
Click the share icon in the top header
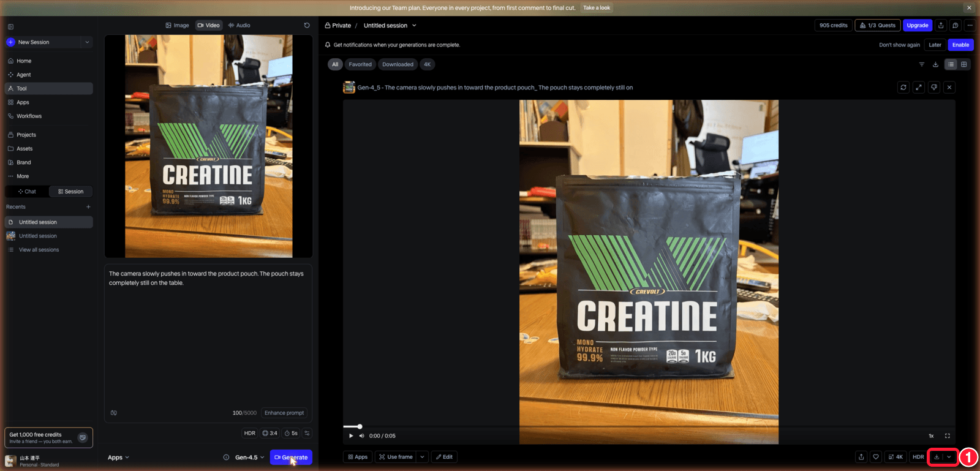[x=941, y=25]
